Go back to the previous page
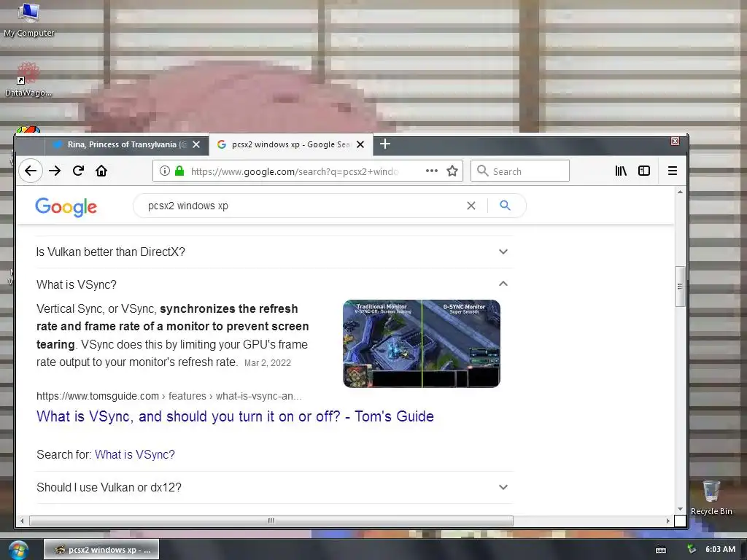 [31, 171]
